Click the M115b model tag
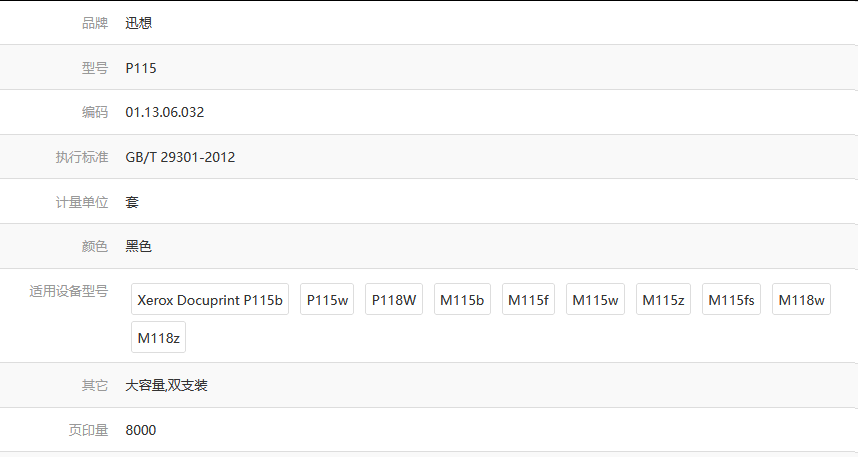858x457 pixels. (462, 300)
